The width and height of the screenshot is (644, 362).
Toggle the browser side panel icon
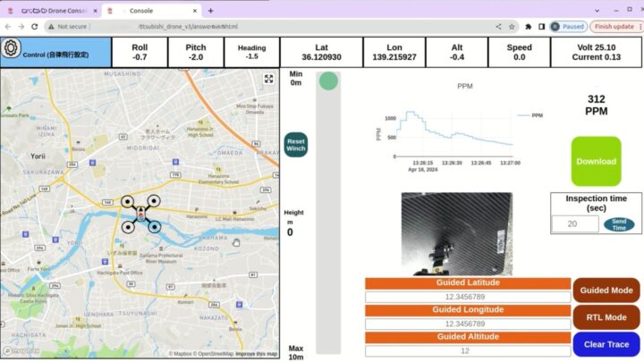pyautogui.click(x=542, y=27)
